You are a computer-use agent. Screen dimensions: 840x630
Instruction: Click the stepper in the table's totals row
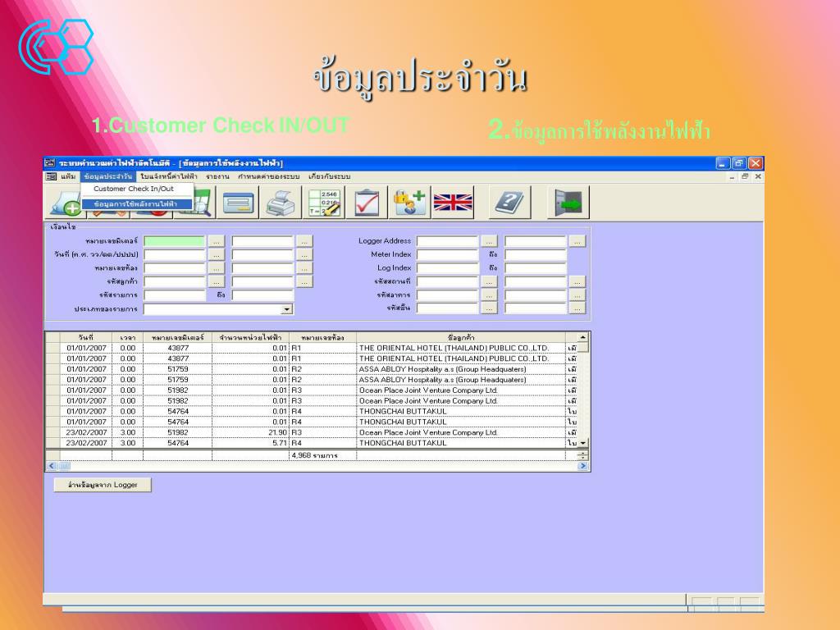[x=583, y=455]
